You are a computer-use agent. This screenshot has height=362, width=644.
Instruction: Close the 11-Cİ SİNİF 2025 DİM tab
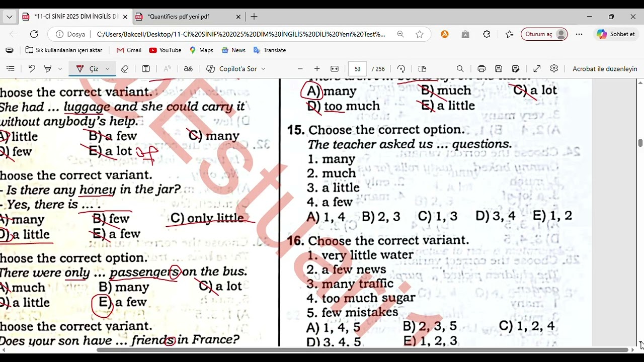pos(125,17)
